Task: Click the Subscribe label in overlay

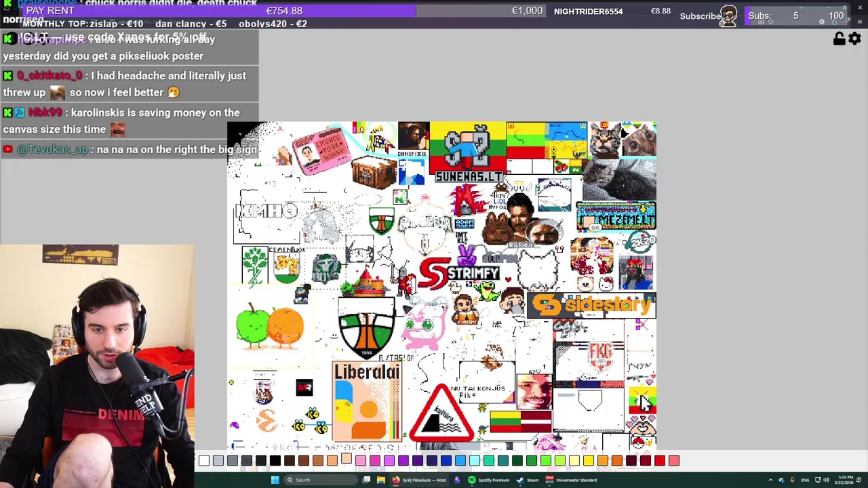Action: click(x=700, y=16)
